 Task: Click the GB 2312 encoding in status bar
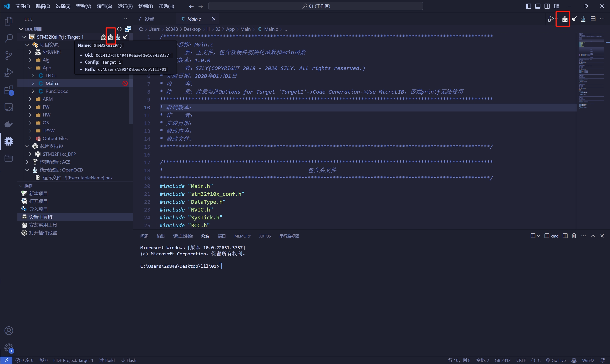pos(503,360)
